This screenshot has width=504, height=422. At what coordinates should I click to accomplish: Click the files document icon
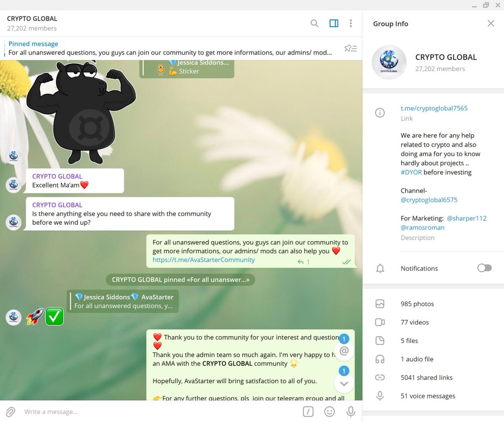[x=380, y=340]
